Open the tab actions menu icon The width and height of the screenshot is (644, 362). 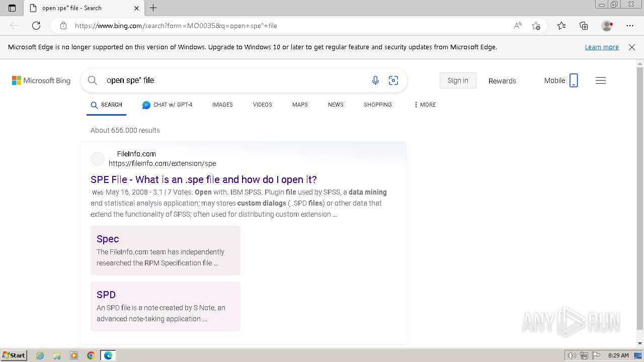pos(12,8)
